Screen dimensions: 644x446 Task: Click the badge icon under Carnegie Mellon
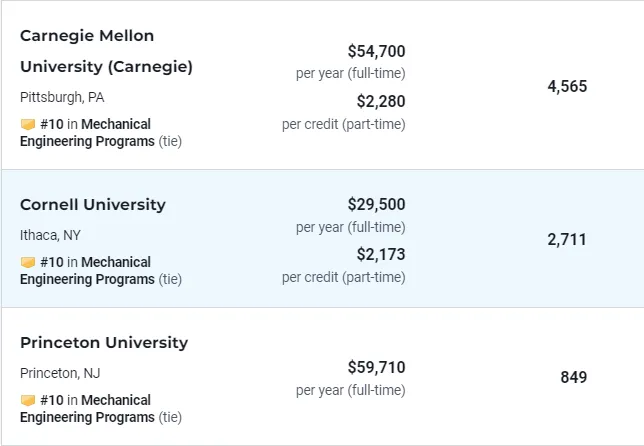(x=28, y=125)
